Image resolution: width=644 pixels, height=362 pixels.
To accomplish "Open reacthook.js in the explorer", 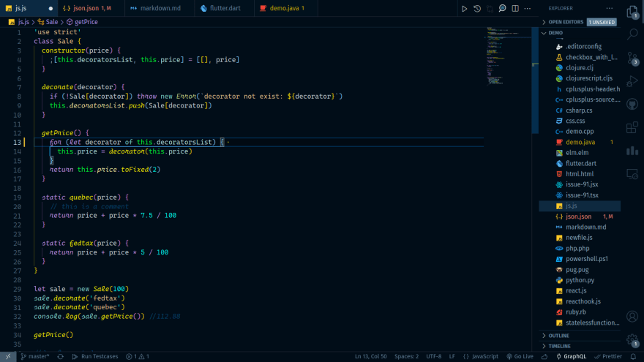I will pyautogui.click(x=580, y=301).
